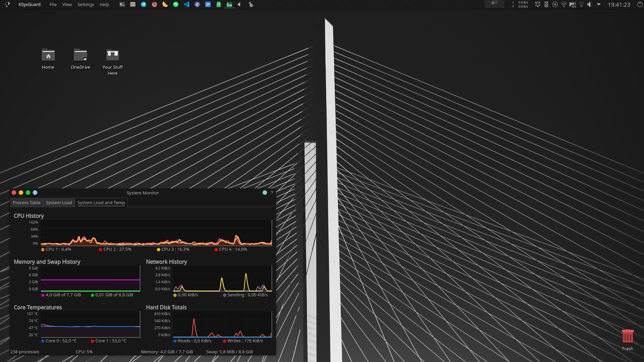Click the Network History graph
Screen dimensions: 644x362
click(x=222, y=279)
